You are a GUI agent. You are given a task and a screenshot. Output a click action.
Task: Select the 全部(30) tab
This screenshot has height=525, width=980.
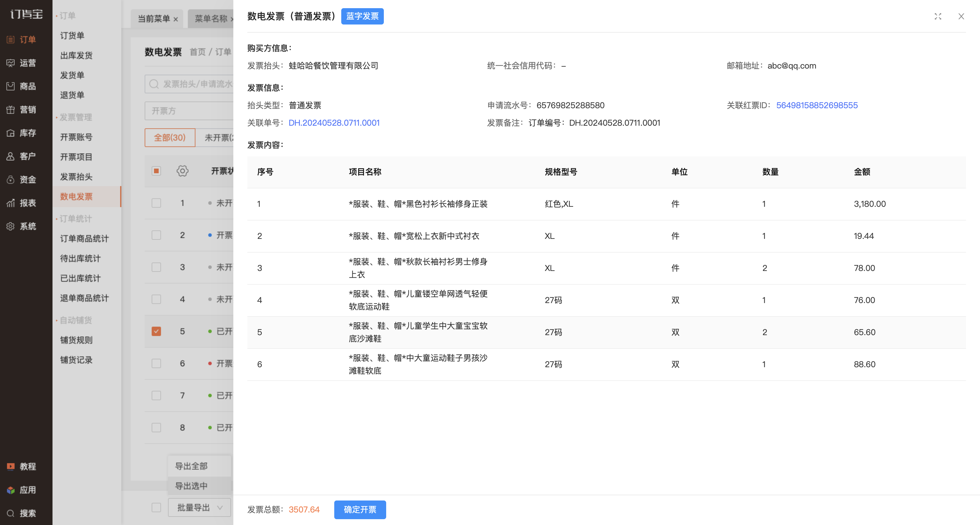coord(170,137)
